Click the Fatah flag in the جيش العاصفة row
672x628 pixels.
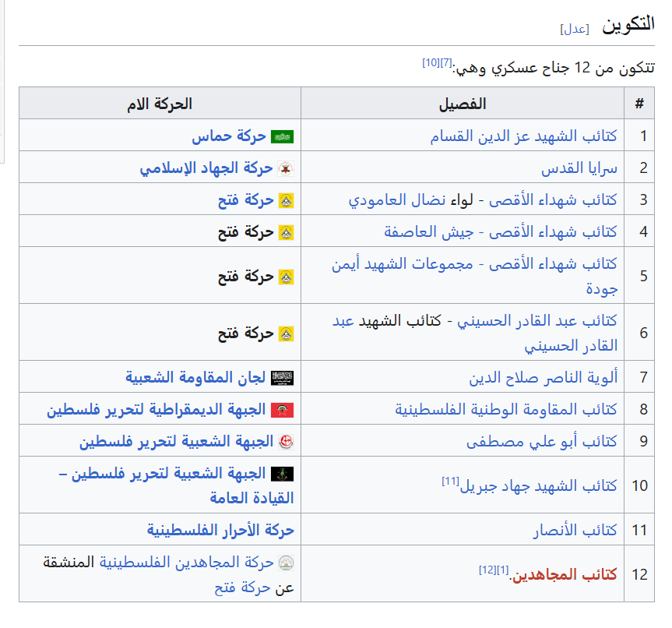(x=286, y=232)
